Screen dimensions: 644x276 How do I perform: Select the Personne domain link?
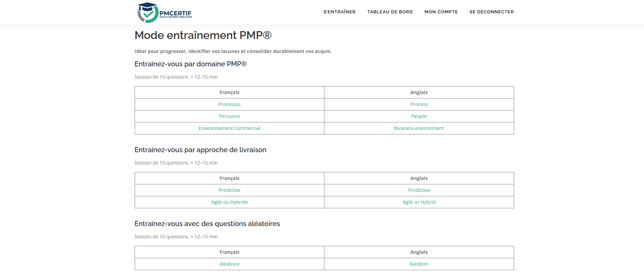pos(229,116)
